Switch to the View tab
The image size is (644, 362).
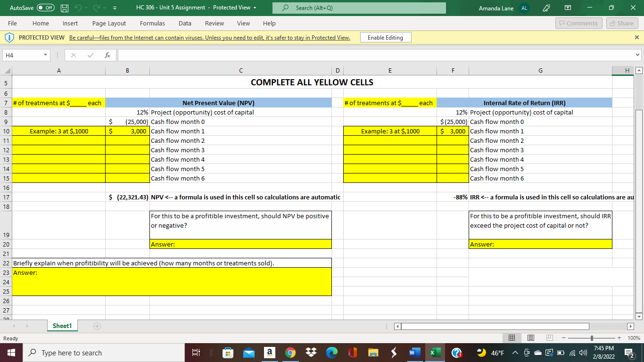tap(243, 23)
